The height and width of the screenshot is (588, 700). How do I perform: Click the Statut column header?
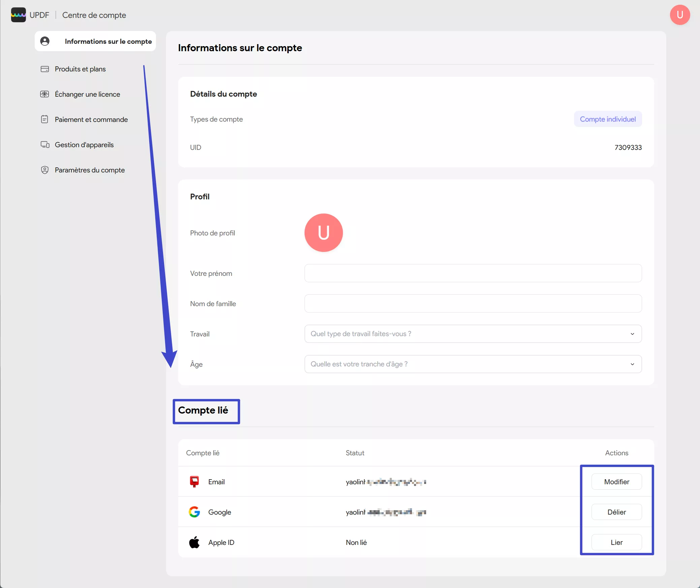(355, 453)
